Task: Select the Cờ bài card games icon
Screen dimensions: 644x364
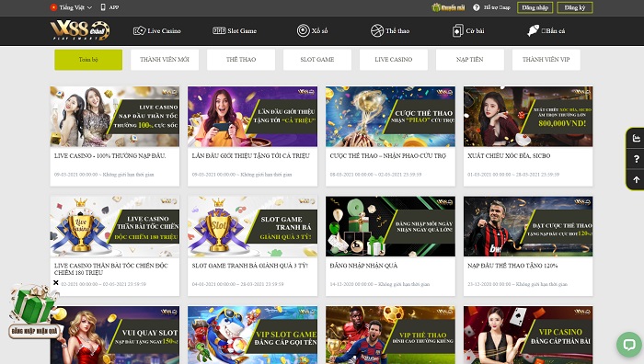Action: coord(457,30)
